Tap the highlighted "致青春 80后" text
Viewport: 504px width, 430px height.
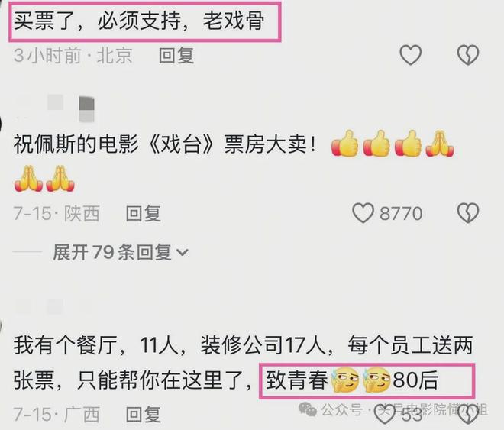pos(367,380)
